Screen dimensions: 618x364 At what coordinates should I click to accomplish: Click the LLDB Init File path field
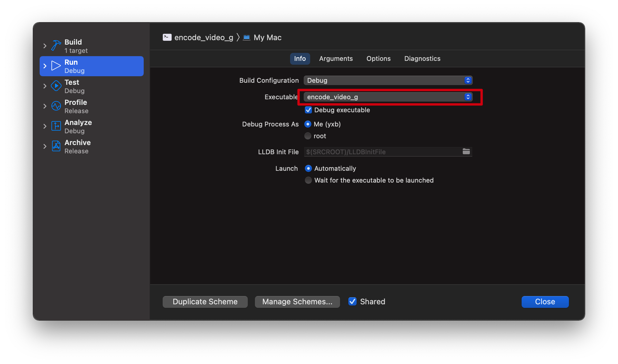click(381, 152)
